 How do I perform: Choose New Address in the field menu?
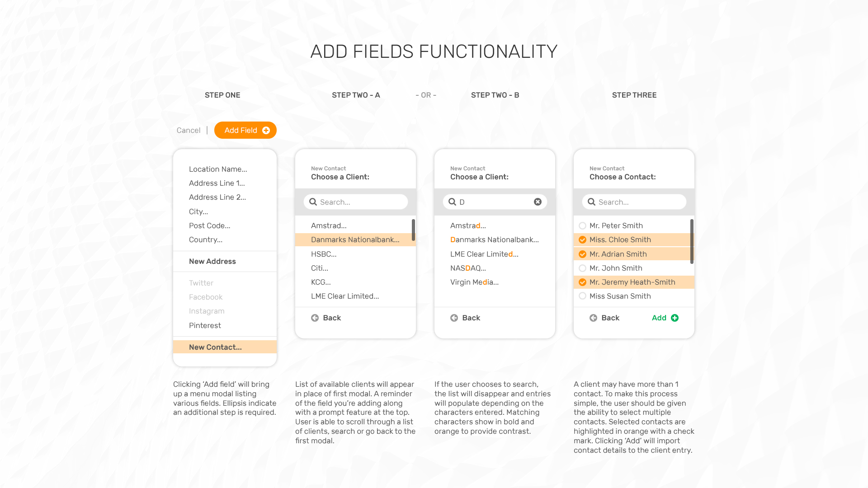coord(212,262)
